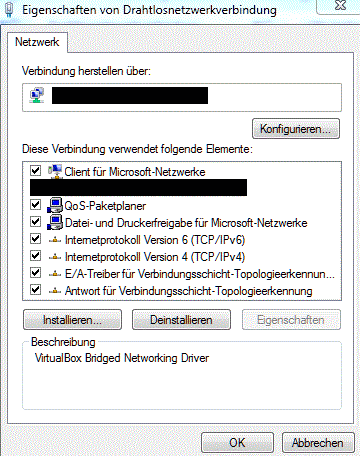Disable Internetprotokoll Version 6 checkbox
Image resolution: width=360 pixels, height=456 pixels.
35,239
